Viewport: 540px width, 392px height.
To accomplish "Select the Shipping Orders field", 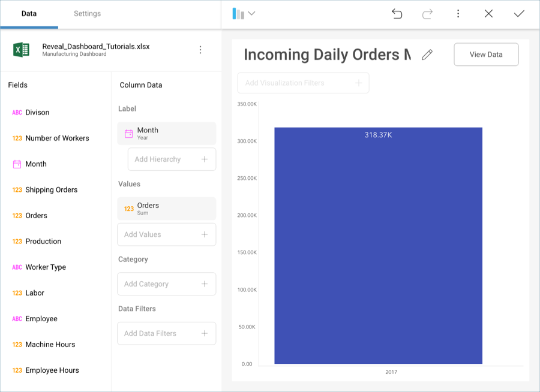I will click(51, 190).
